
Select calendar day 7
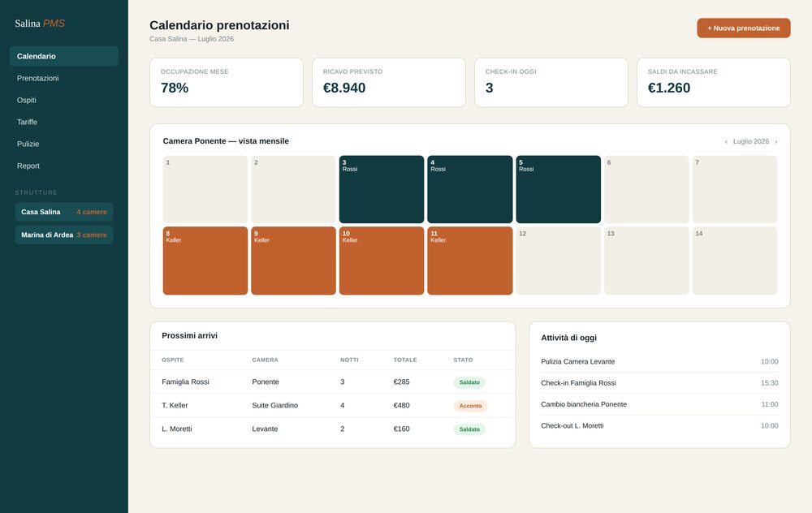coord(735,189)
